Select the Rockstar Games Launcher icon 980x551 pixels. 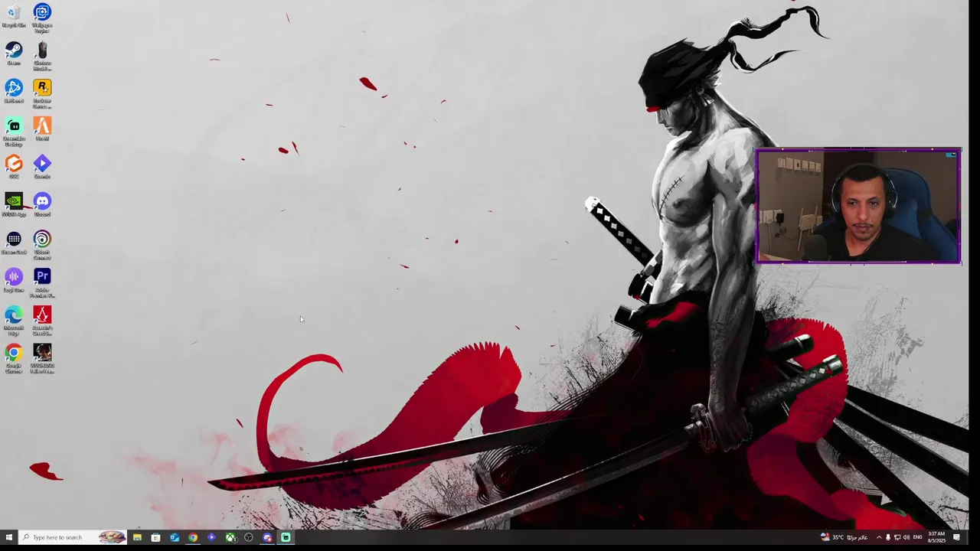(x=42, y=94)
